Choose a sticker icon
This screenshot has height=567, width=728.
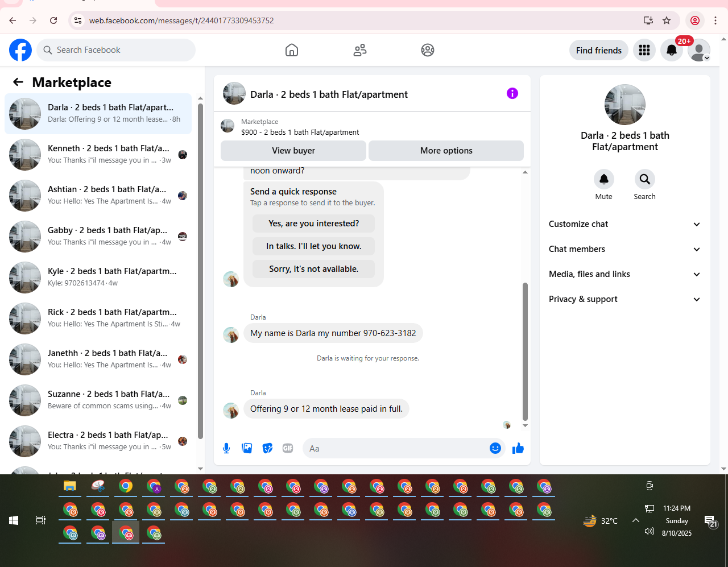[x=267, y=448]
